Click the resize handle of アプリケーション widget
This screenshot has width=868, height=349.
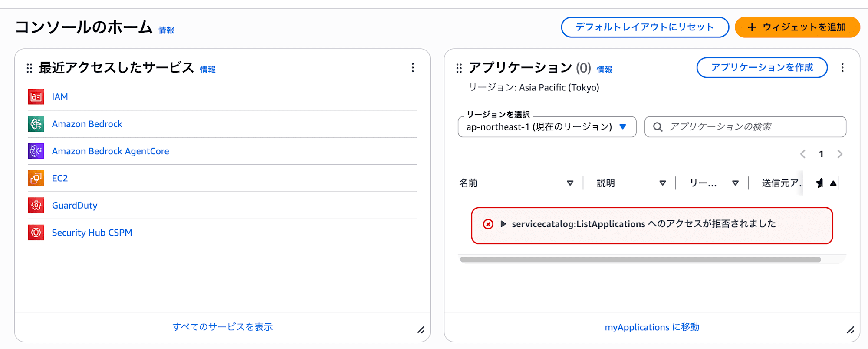851,330
